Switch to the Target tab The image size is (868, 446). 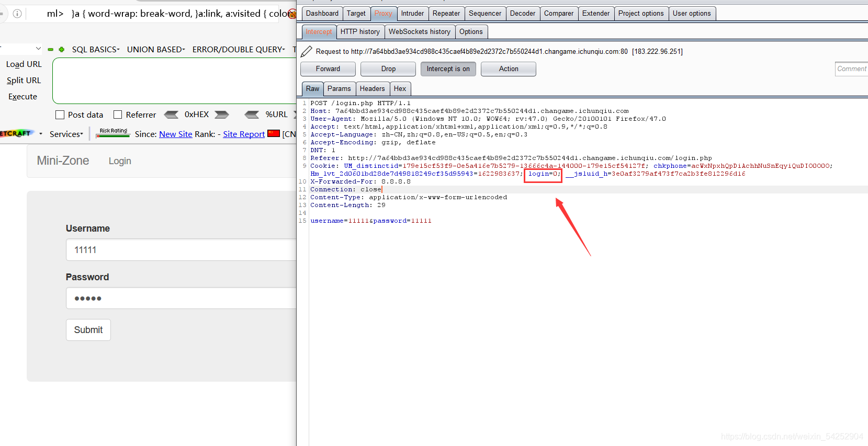(x=356, y=14)
